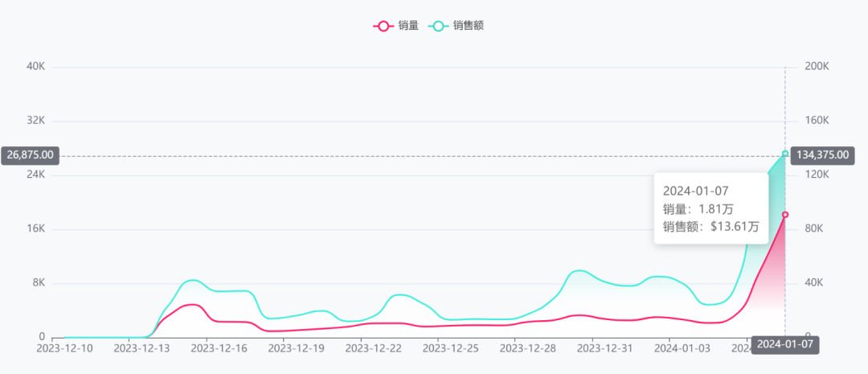Viewport: 868px width, 374px height.
Task: Click the 26,875.00 left axis pointer label
Action: tap(31, 155)
